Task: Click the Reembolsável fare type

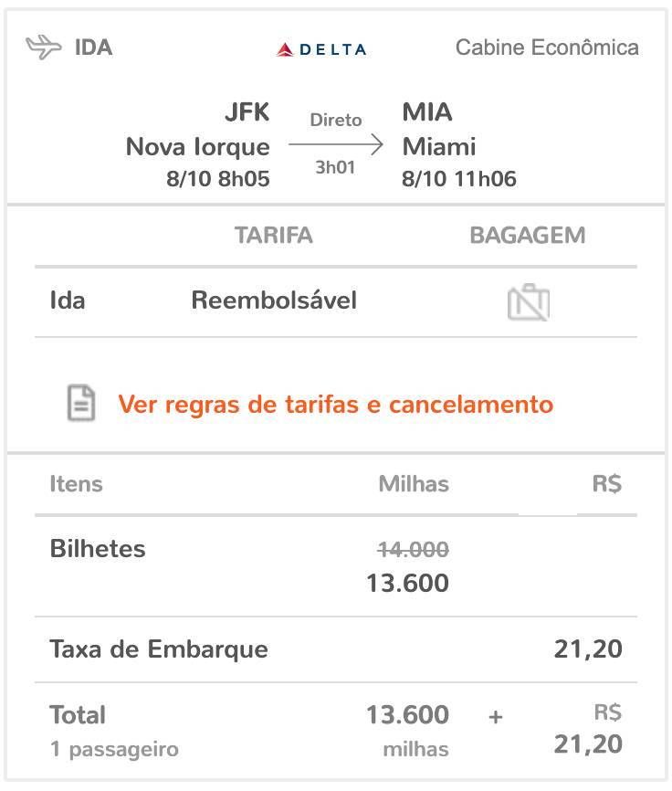Action: (x=274, y=301)
